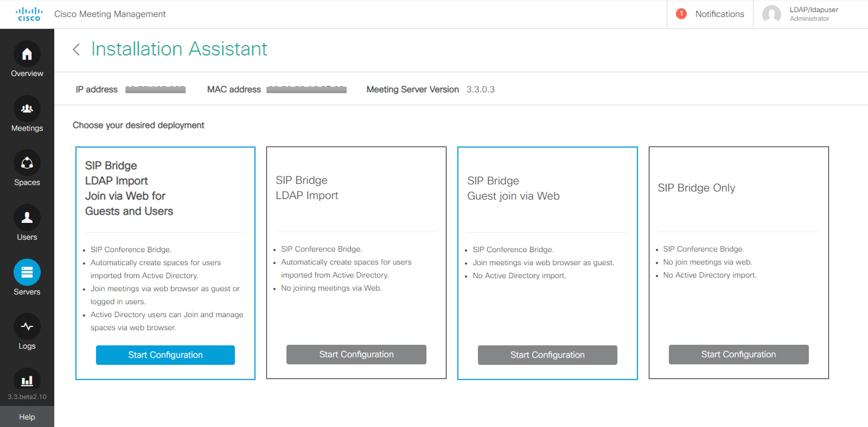
Task: Open the Overview home icon
Action: [x=27, y=54]
